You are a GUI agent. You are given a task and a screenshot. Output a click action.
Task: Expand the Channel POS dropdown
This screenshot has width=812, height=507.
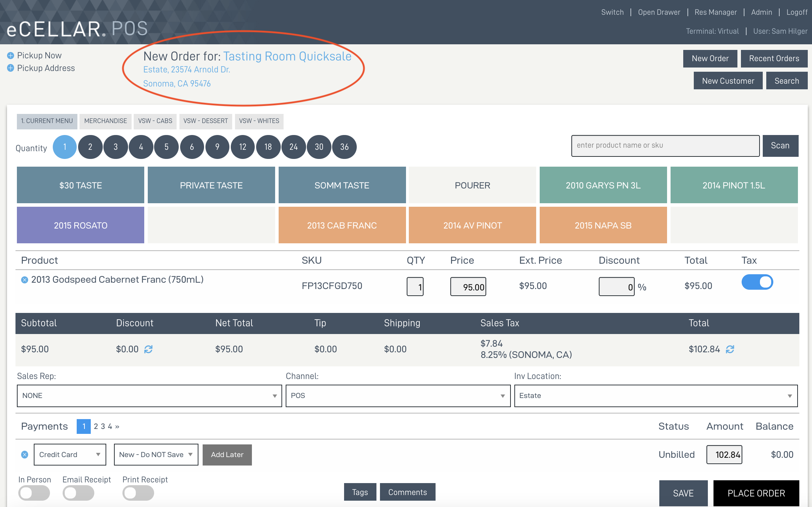click(x=398, y=396)
